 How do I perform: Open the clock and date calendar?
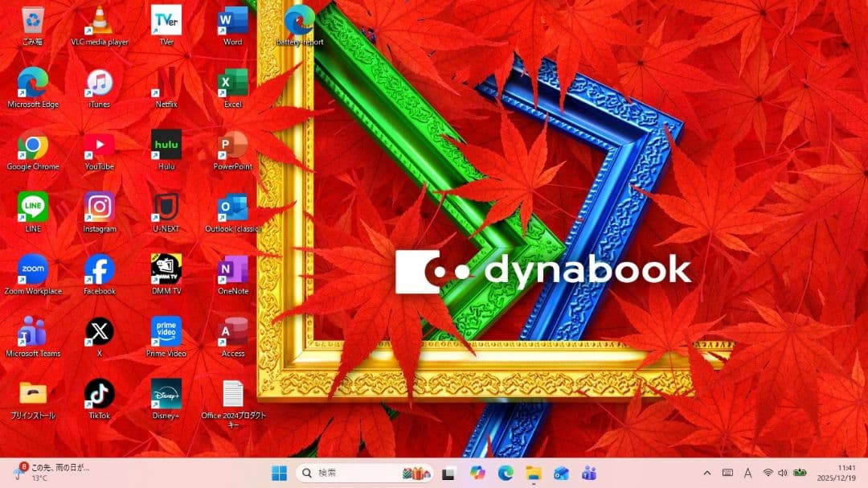click(x=836, y=473)
